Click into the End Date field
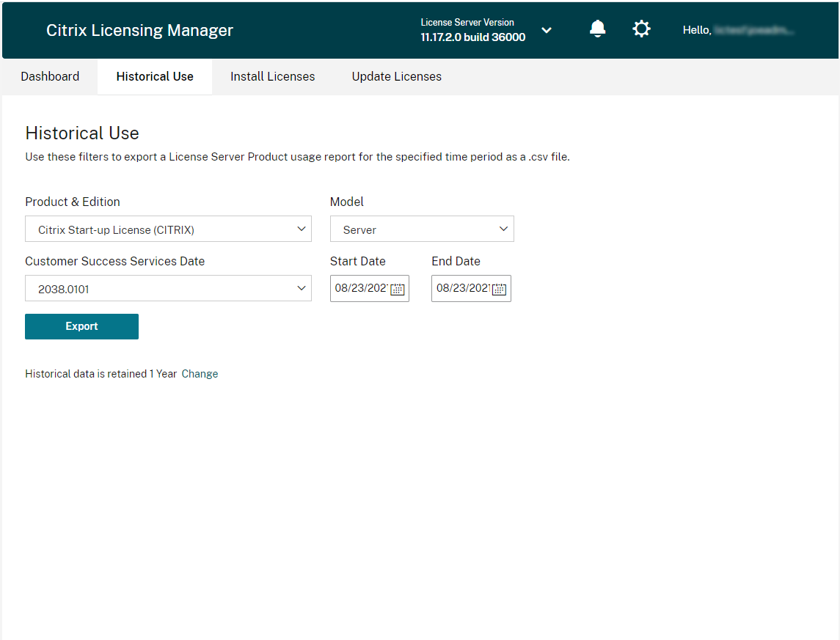 click(x=461, y=289)
